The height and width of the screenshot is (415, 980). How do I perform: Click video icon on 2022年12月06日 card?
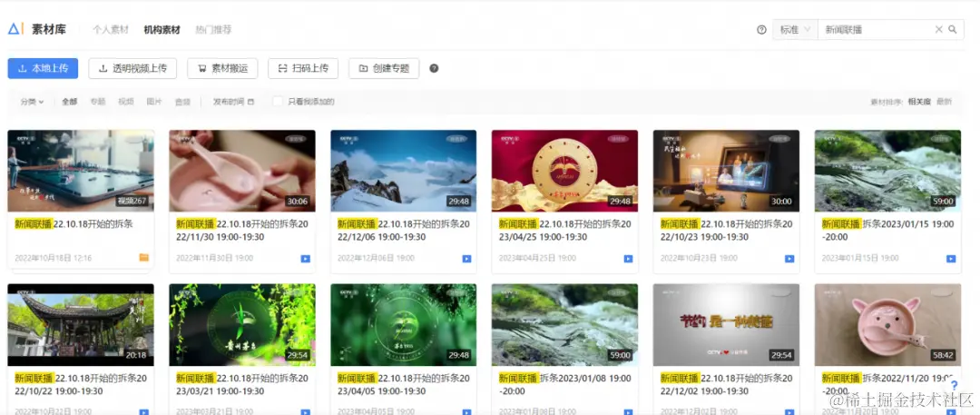pos(467,259)
